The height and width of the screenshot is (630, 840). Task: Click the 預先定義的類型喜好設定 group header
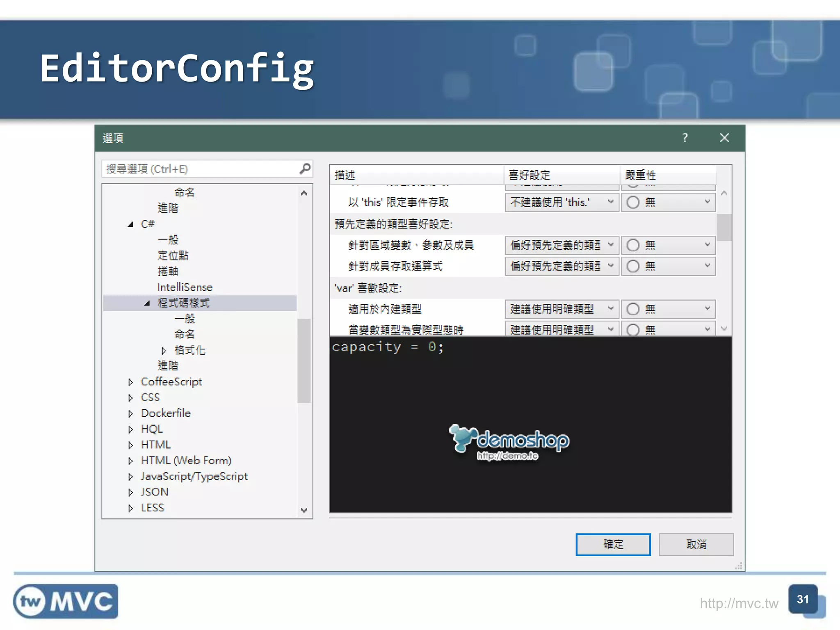tap(394, 224)
